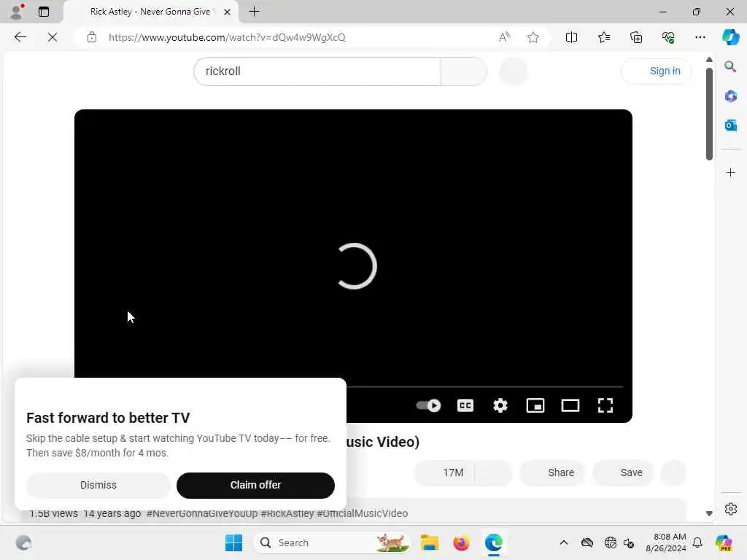This screenshot has width=747, height=560.
Task: Click the scroll down arrow
Action: [x=709, y=513]
